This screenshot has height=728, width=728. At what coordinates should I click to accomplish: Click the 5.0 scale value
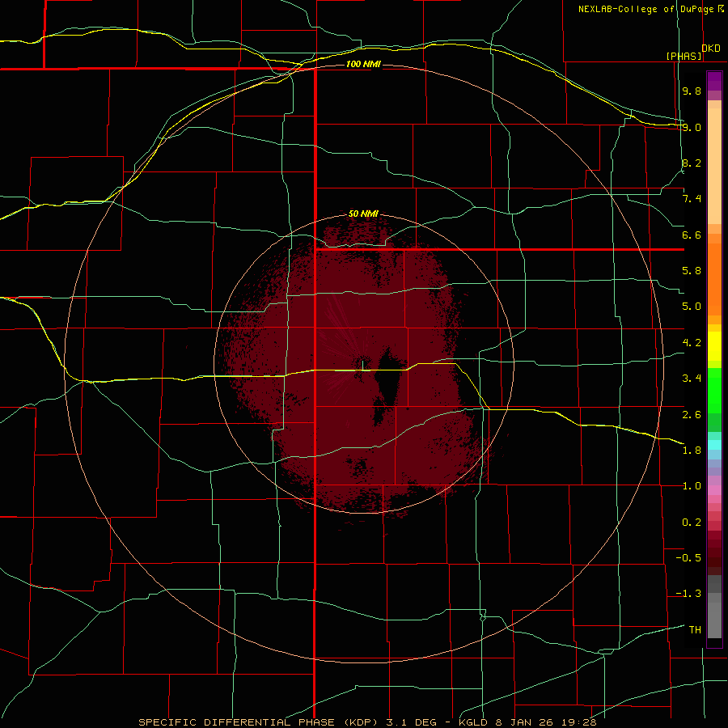[692, 307]
